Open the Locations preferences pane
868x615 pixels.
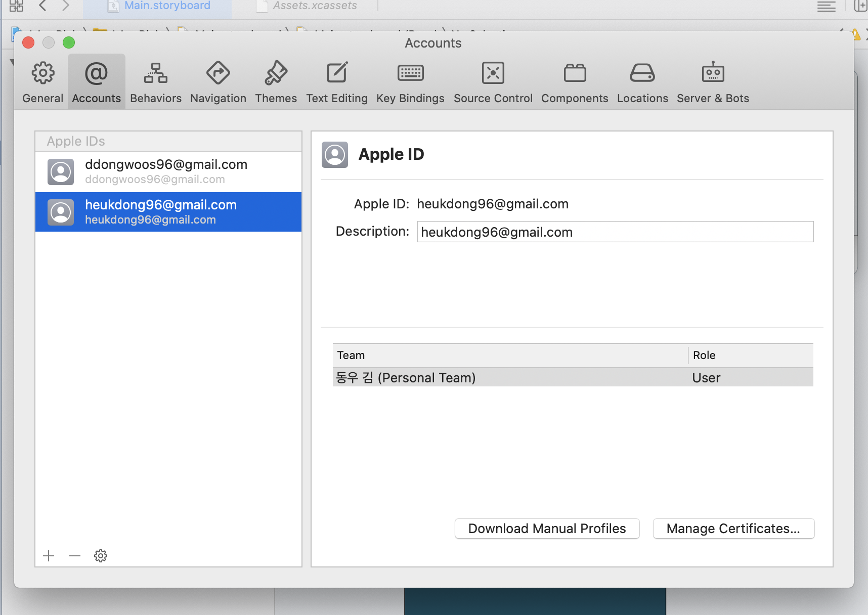tap(642, 82)
